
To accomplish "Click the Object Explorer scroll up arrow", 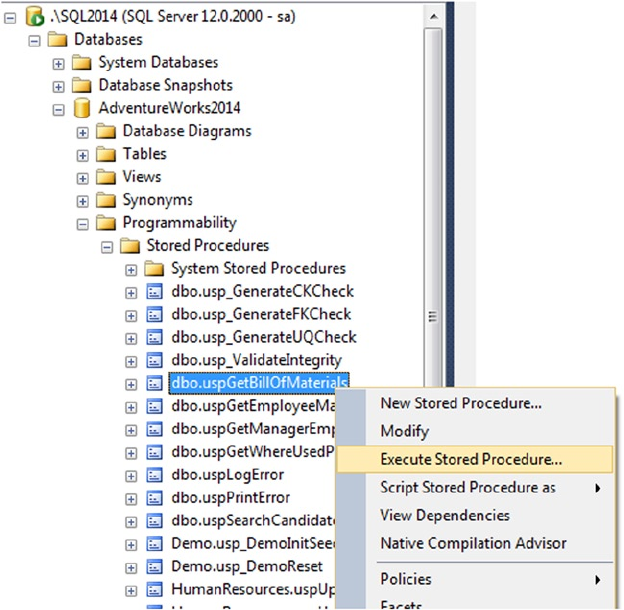I will pos(434,17).
